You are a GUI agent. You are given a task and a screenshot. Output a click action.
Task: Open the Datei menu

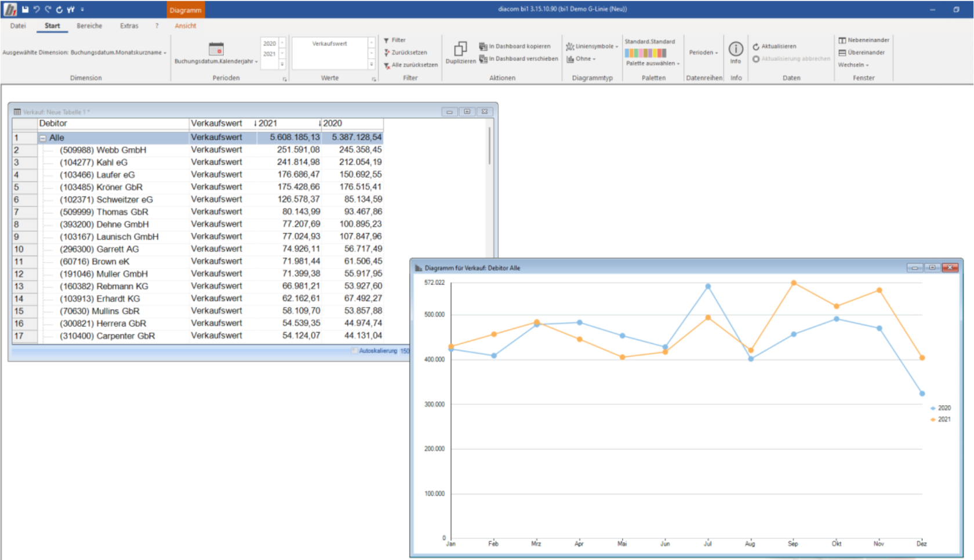click(18, 26)
